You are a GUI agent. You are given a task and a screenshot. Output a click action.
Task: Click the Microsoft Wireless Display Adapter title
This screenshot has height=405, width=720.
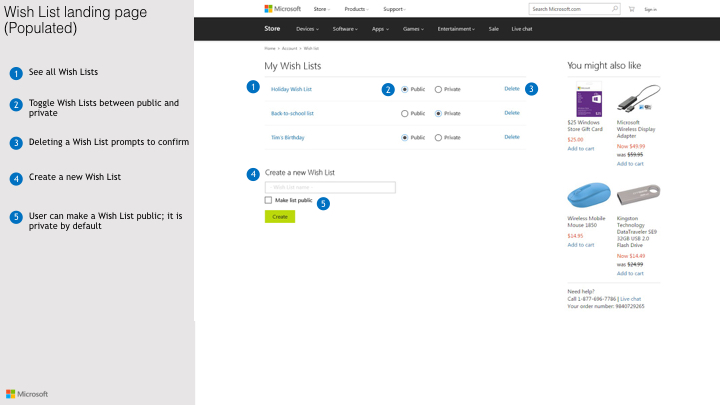(x=636, y=129)
